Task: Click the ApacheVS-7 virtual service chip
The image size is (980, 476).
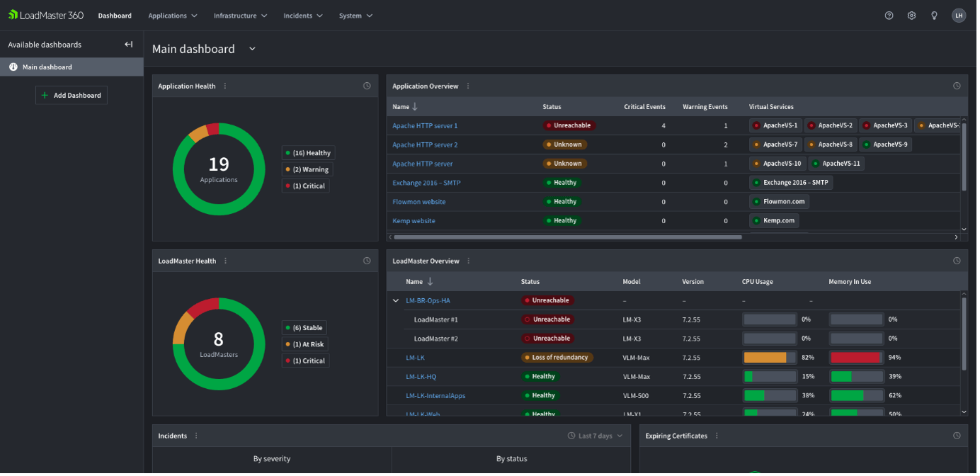Action: pyautogui.click(x=777, y=145)
